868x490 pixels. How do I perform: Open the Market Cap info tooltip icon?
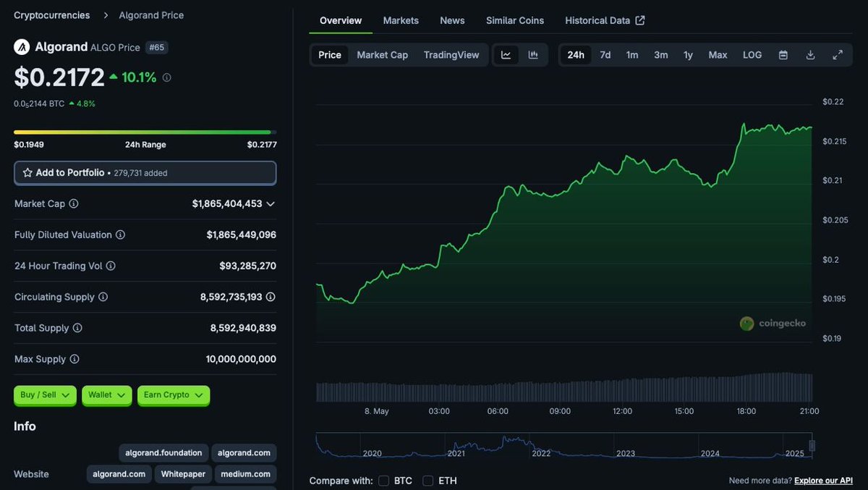click(x=74, y=204)
